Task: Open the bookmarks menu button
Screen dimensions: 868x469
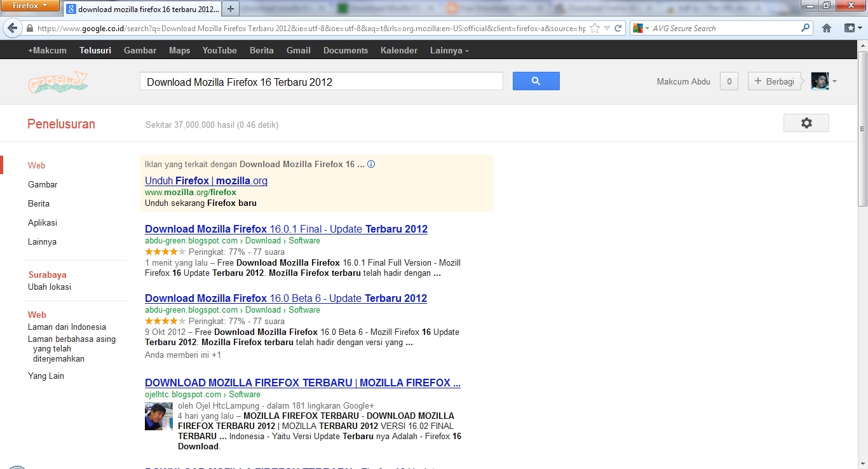Action: (851, 29)
